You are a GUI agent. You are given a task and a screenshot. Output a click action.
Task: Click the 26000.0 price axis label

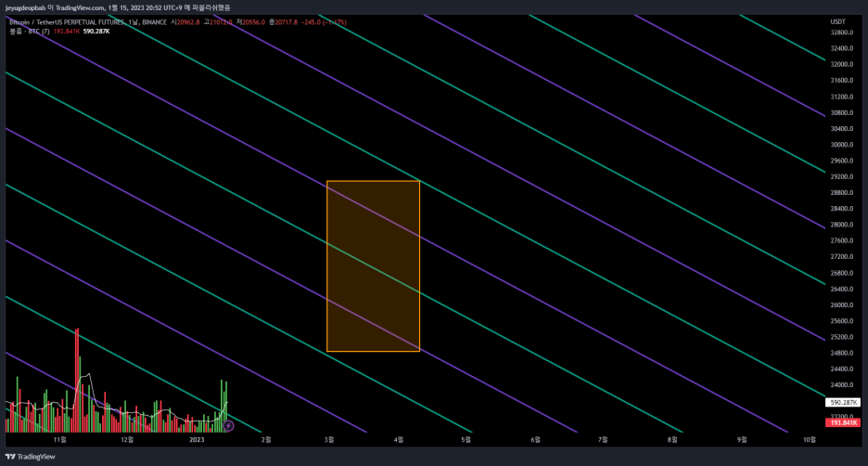[841, 304]
